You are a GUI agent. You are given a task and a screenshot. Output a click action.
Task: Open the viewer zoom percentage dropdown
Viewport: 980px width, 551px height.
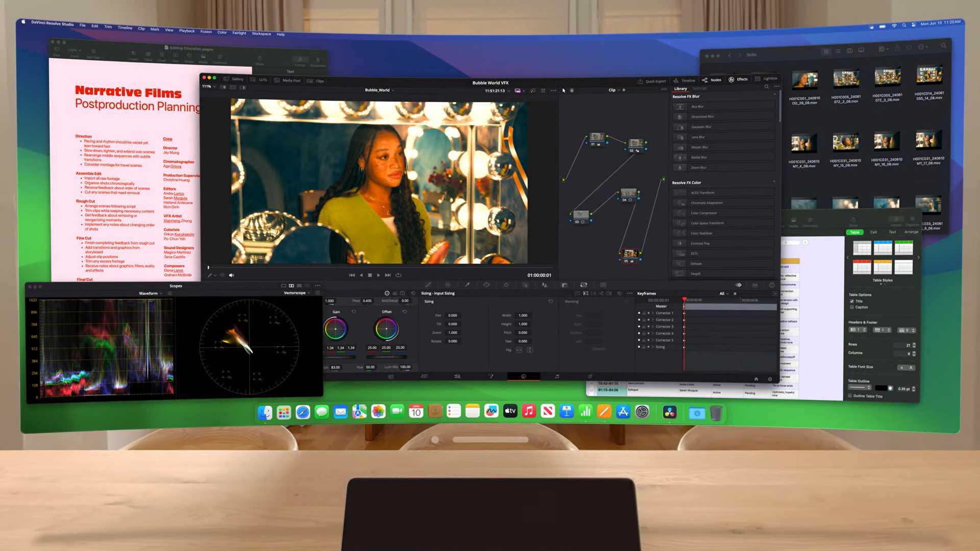click(208, 86)
